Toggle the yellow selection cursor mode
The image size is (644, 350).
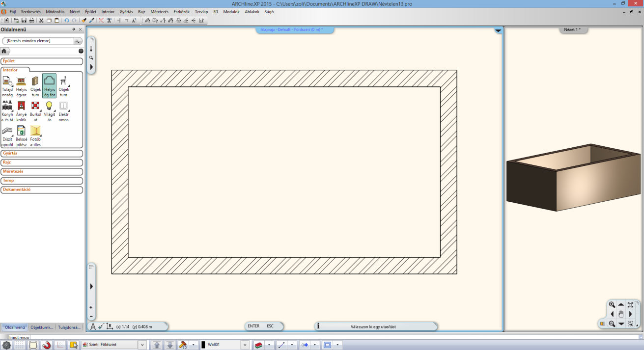[x=73, y=345]
